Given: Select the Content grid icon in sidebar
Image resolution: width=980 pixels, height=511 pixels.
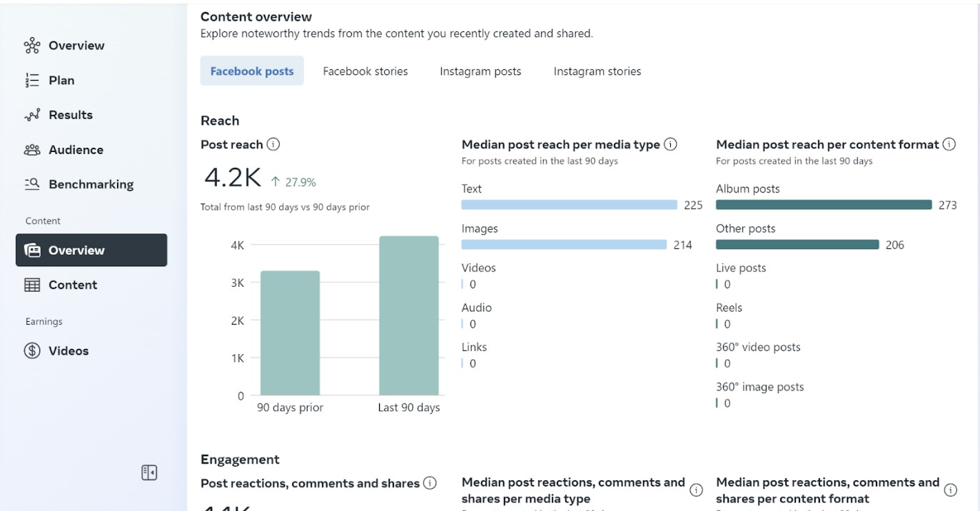Looking at the screenshot, I should [32, 284].
